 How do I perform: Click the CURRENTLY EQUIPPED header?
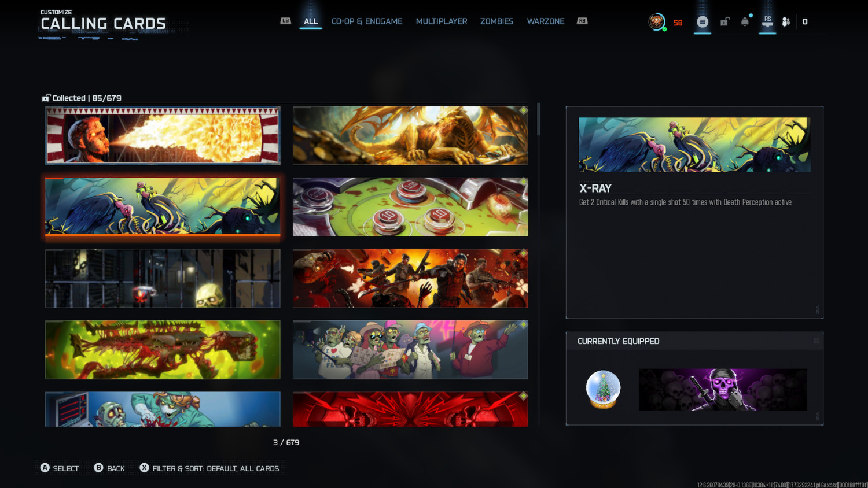(619, 341)
